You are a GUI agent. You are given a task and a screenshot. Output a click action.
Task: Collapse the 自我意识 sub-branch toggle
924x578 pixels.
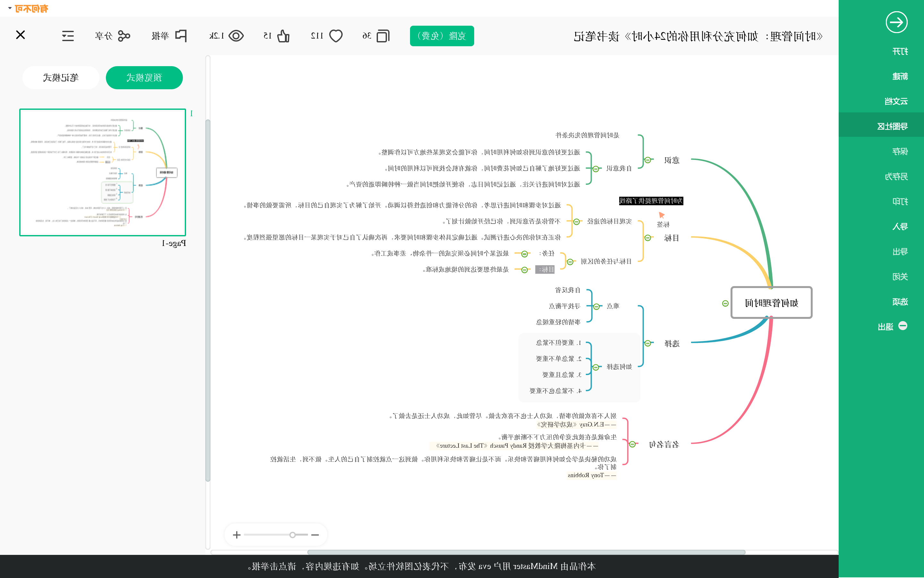[596, 169]
